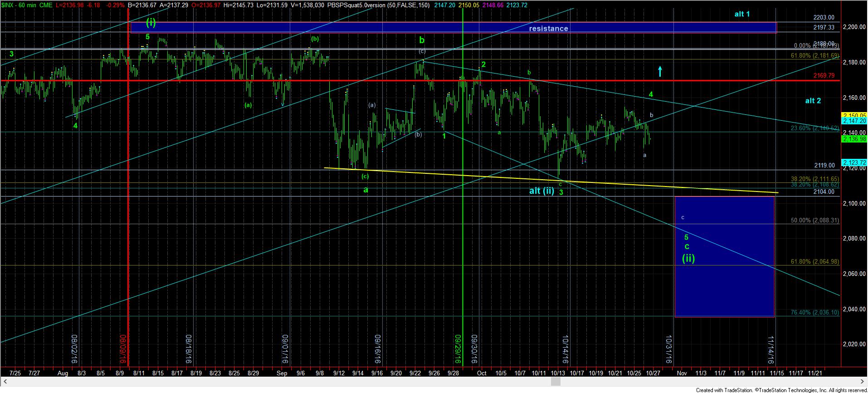Click the 'alt (ii)' wave label
Image resolution: width=868 pixels, height=393 pixels.
pyautogui.click(x=541, y=191)
